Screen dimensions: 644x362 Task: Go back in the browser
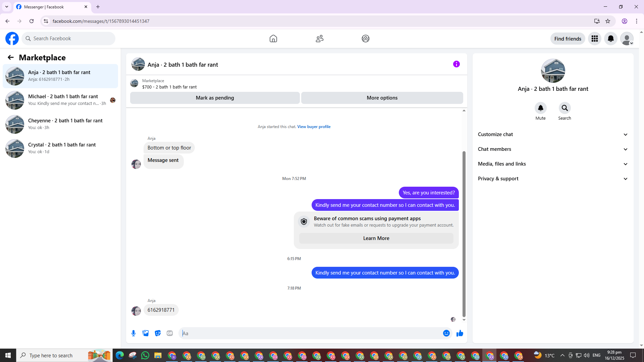tap(7, 21)
